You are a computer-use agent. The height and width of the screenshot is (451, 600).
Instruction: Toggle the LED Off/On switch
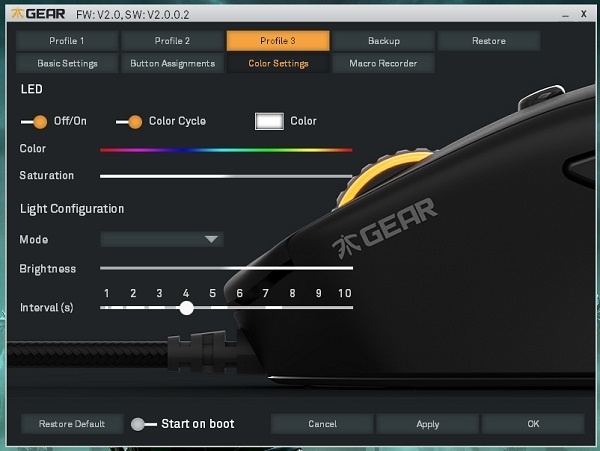click(34, 122)
